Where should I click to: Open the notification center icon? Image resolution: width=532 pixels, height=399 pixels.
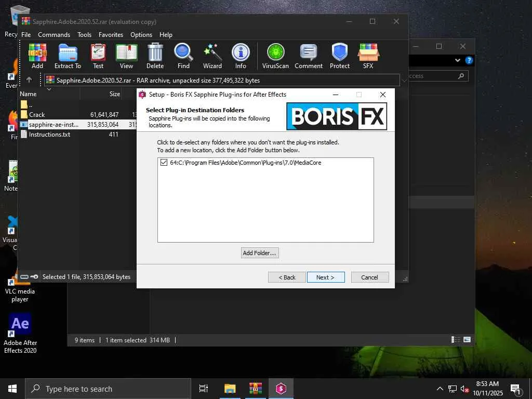(515, 389)
